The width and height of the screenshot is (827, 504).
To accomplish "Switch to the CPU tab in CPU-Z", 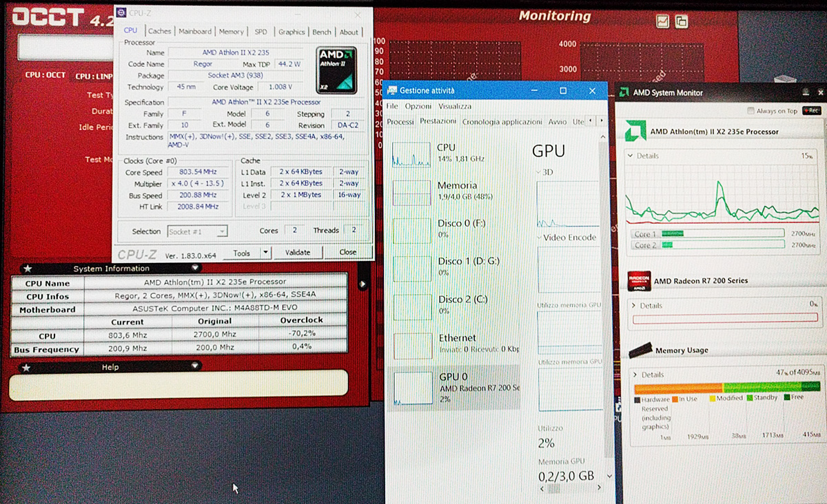I will click(x=130, y=30).
